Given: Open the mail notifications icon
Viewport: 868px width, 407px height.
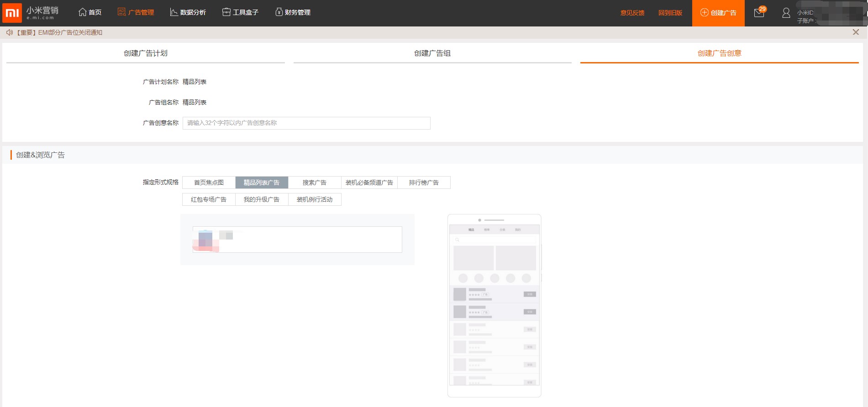Looking at the screenshot, I should pyautogui.click(x=759, y=13).
